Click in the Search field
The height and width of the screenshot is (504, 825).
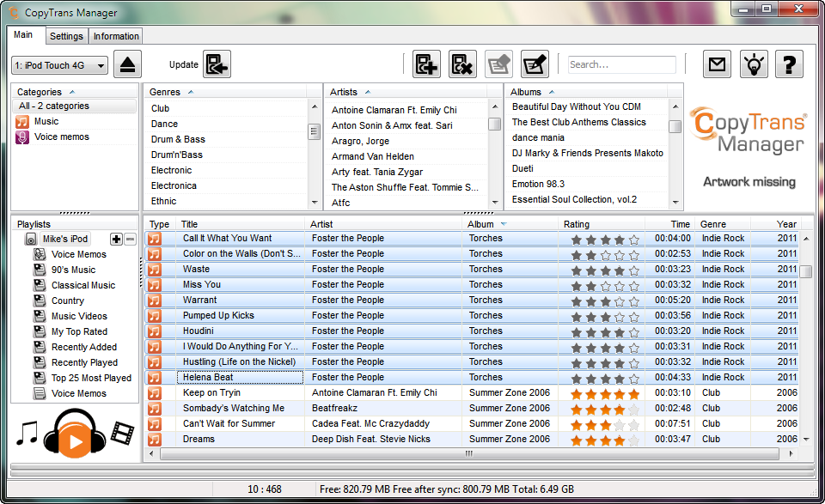(622, 64)
